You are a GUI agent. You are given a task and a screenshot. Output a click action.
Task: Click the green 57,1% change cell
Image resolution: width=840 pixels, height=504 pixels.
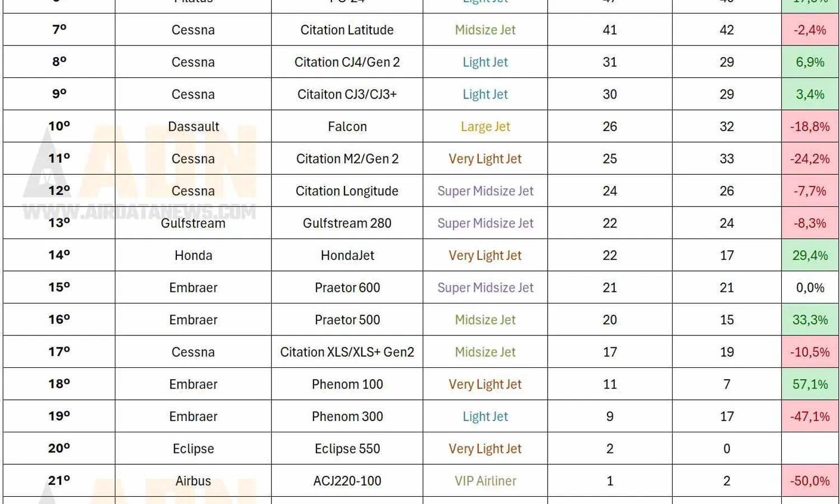(810, 384)
